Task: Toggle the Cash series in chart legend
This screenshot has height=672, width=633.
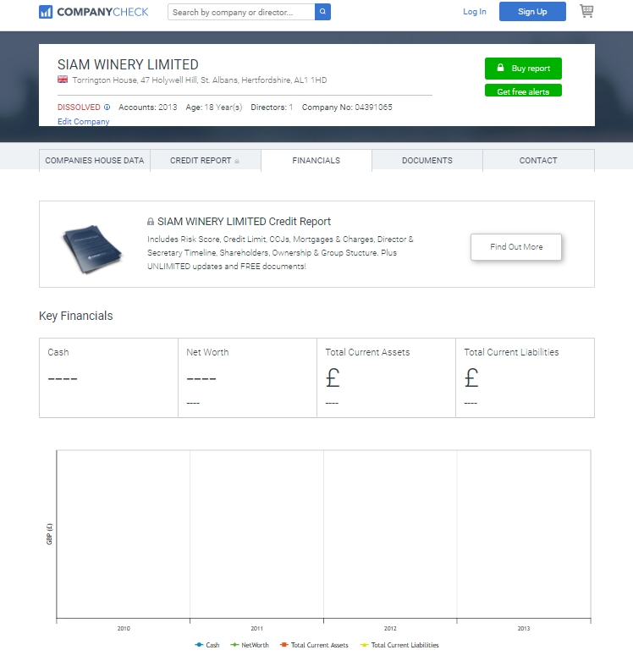Action: tap(207, 645)
